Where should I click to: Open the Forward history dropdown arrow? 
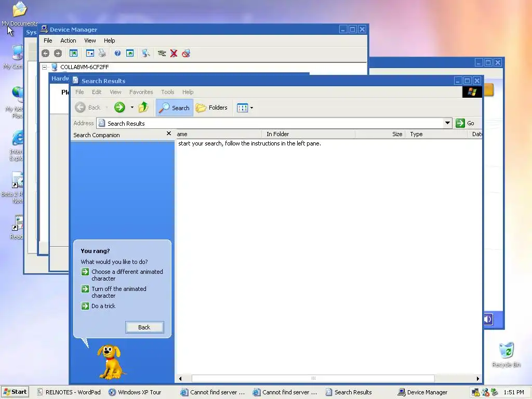click(132, 108)
